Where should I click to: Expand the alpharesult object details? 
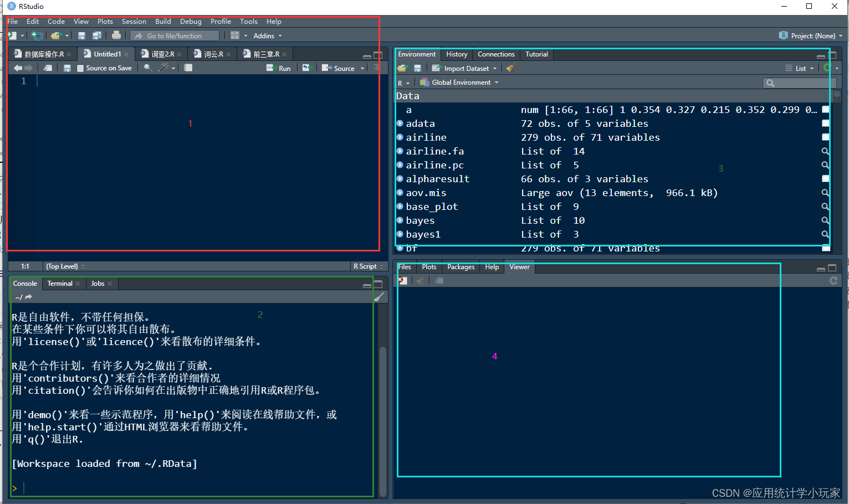click(400, 178)
